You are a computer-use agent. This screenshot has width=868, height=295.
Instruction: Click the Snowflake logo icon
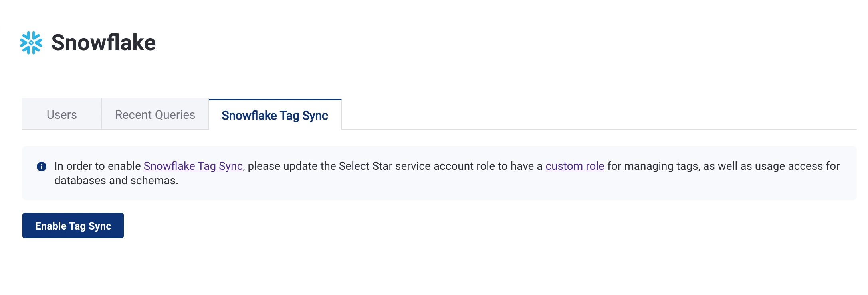click(31, 43)
